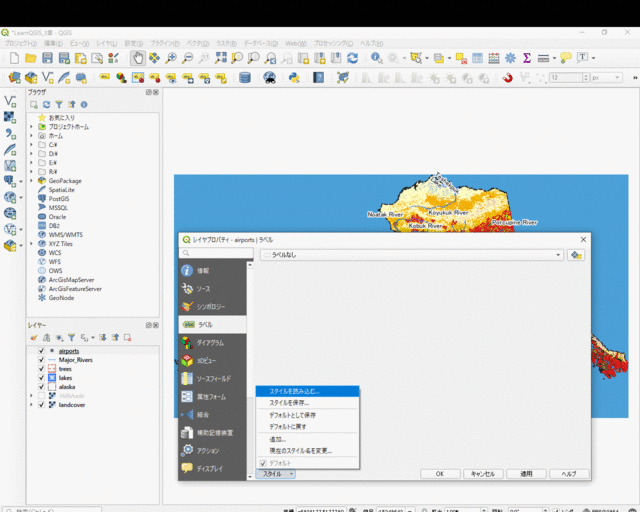Click Layers panel filter legend icon

71,338
